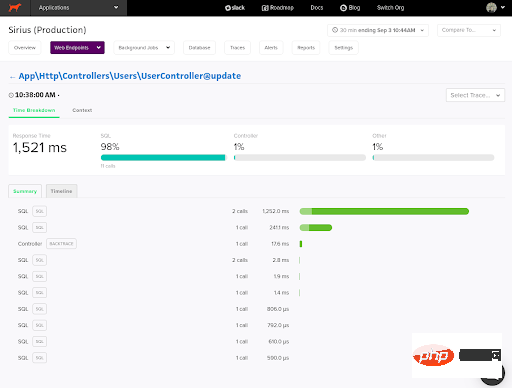Switch to the Time Breakdown tab
This screenshot has height=388, width=512.
[x=34, y=110]
